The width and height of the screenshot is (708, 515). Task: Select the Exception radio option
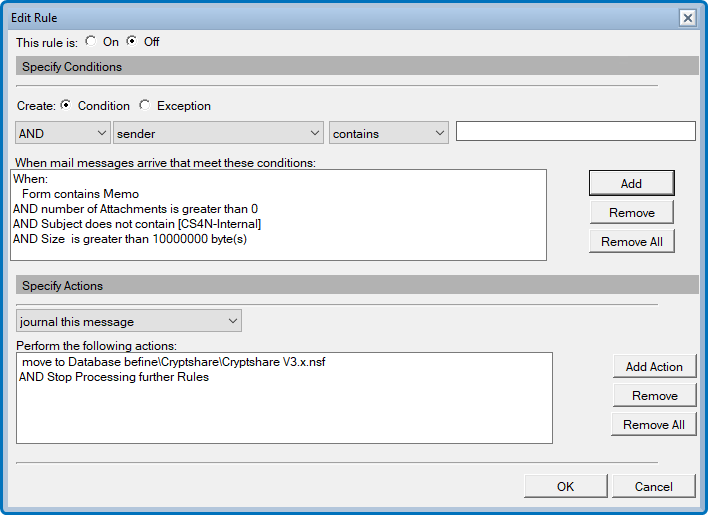(x=145, y=105)
